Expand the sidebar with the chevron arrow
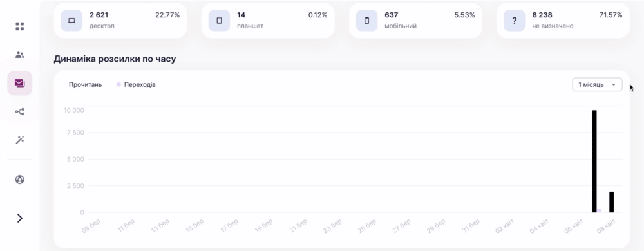644x251 pixels. 20,218
